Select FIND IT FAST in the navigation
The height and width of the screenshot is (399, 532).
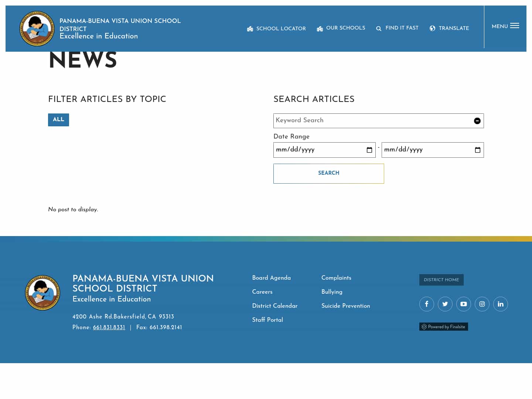pos(402,28)
